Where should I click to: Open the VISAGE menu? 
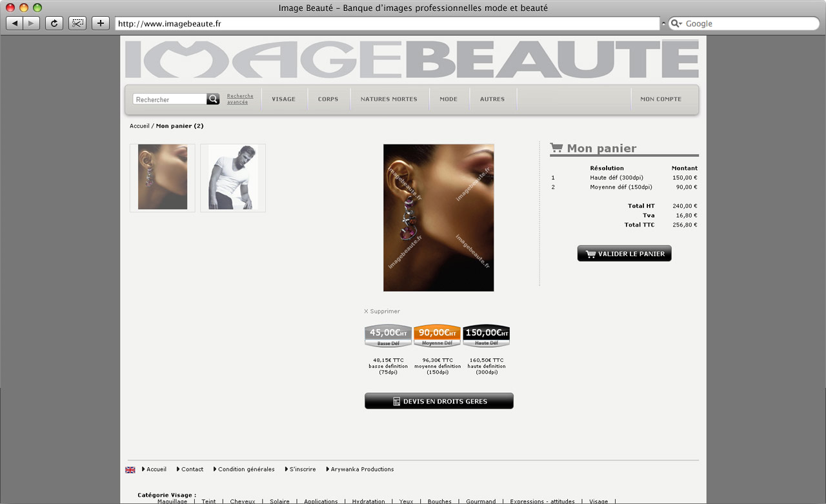pyautogui.click(x=284, y=99)
